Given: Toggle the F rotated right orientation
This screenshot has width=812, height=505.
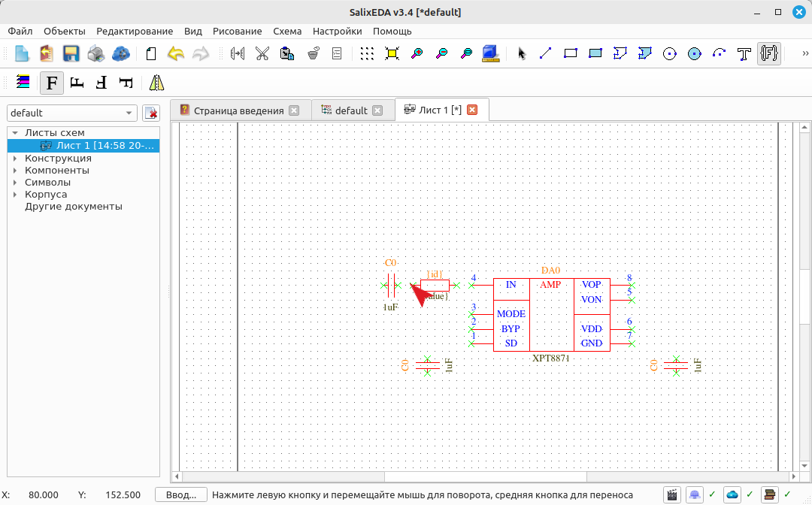Looking at the screenshot, I should [x=126, y=82].
